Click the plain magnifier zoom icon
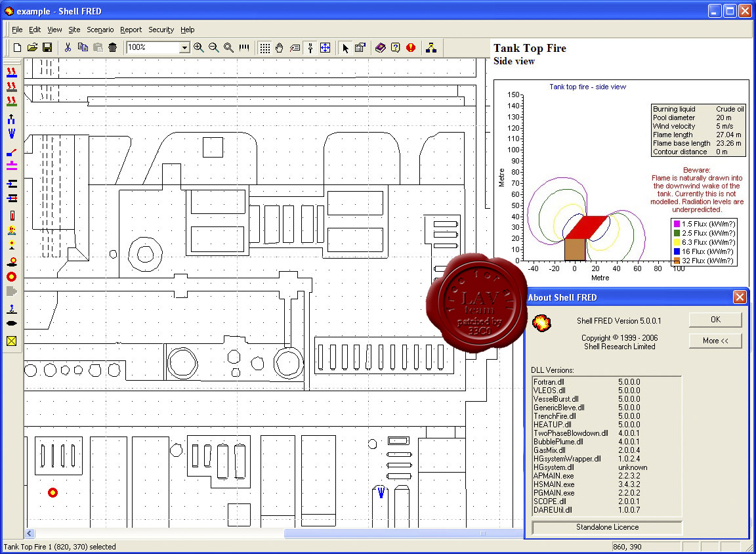This screenshot has height=554, width=756. [228, 47]
